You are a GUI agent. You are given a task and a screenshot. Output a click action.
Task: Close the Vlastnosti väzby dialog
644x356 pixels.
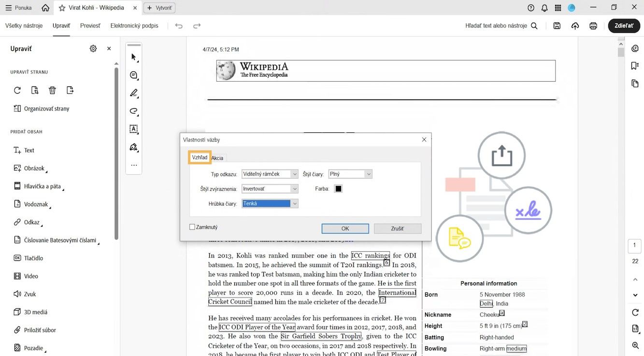coord(424,140)
